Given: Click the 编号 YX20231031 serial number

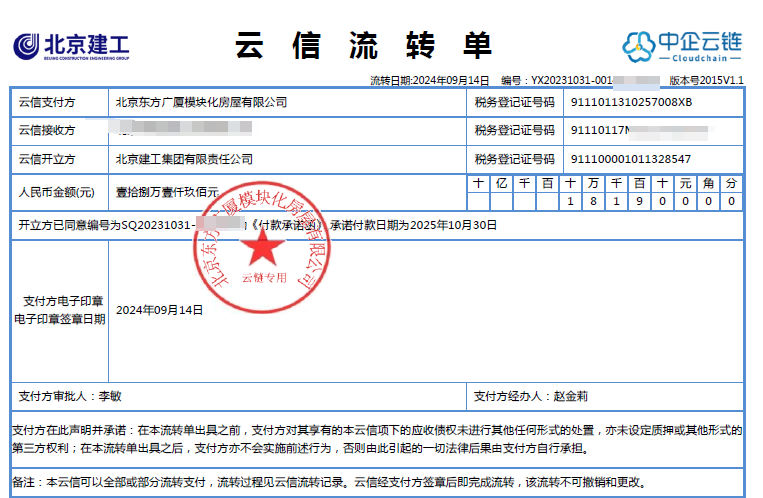Looking at the screenshot, I should point(581,80).
